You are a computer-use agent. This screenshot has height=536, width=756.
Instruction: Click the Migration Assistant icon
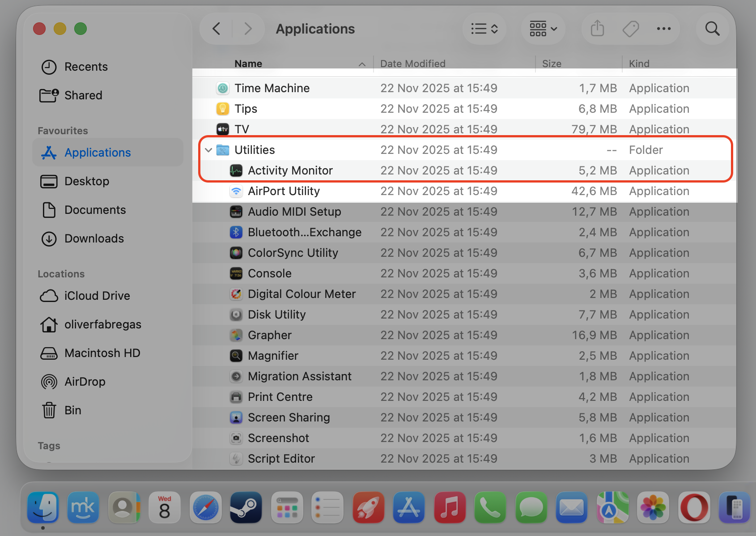[x=236, y=376]
